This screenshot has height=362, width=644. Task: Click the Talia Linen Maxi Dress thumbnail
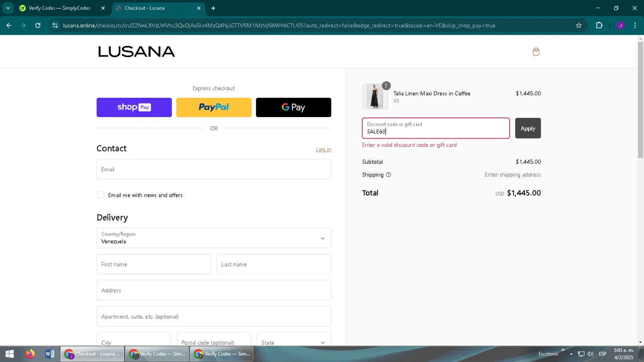(375, 97)
